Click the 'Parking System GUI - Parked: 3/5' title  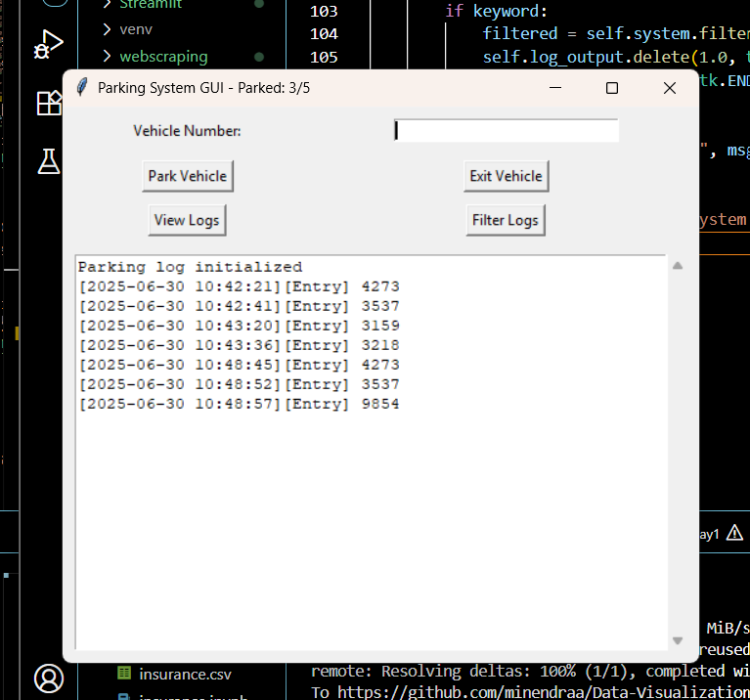pos(203,88)
